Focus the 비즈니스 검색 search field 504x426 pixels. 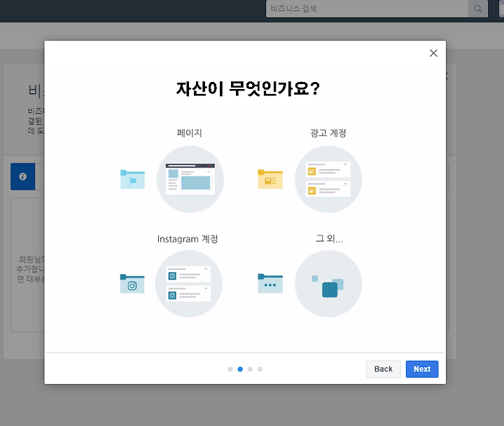pos(367,8)
